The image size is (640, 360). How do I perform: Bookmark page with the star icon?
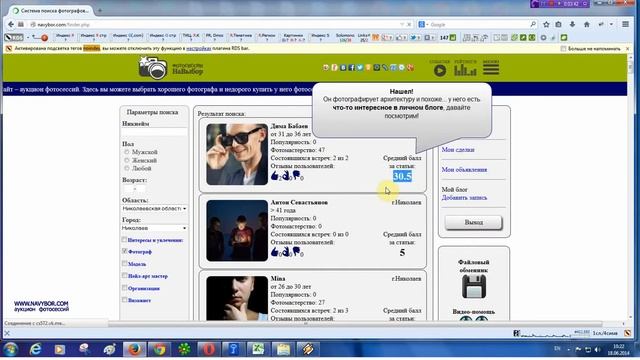click(x=546, y=24)
